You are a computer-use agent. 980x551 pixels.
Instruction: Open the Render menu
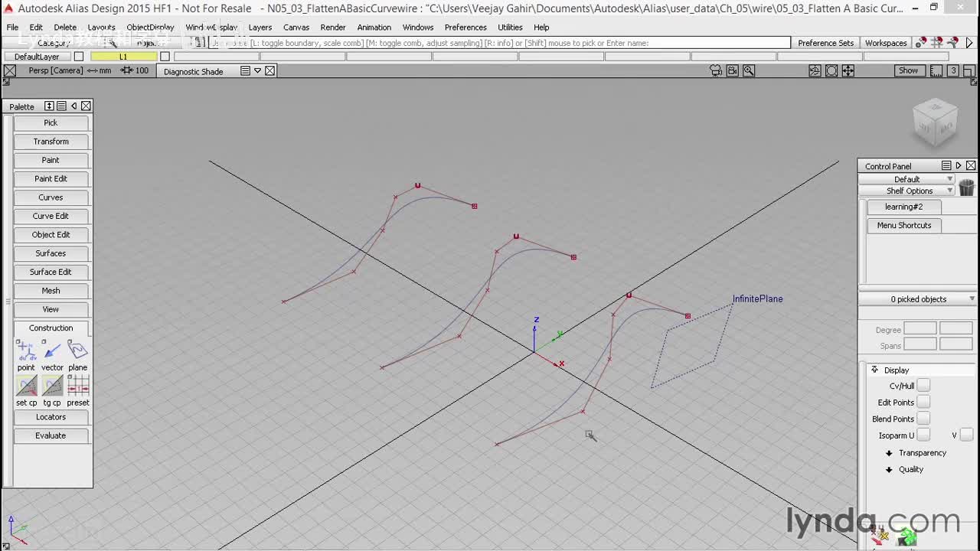(x=333, y=28)
